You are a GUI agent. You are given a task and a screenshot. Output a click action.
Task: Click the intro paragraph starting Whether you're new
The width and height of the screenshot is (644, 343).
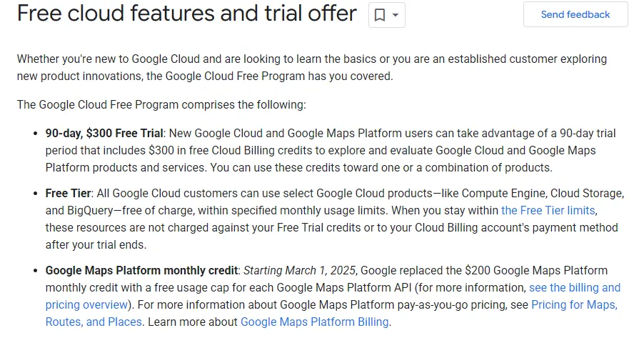312,67
